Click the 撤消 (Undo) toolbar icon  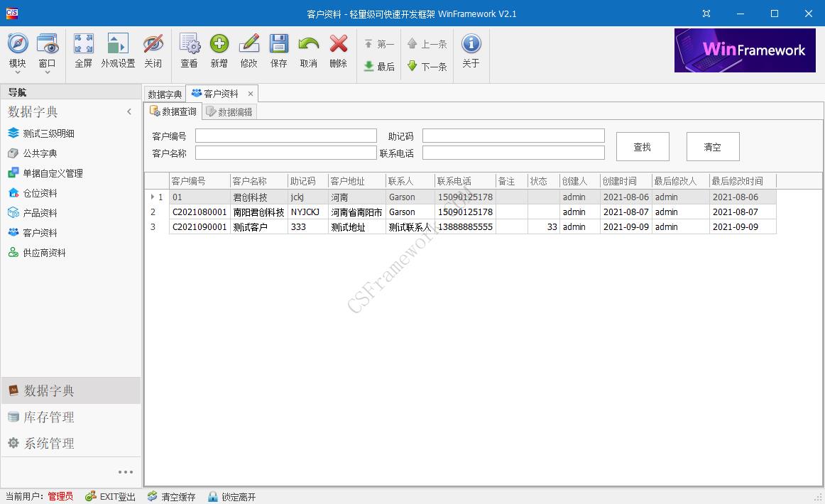pos(309,50)
